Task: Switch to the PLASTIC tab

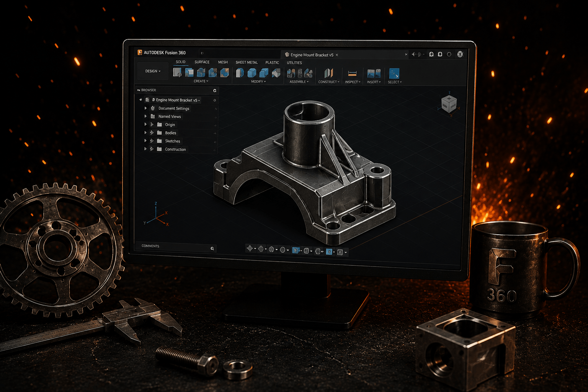Action: [x=272, y=63]
